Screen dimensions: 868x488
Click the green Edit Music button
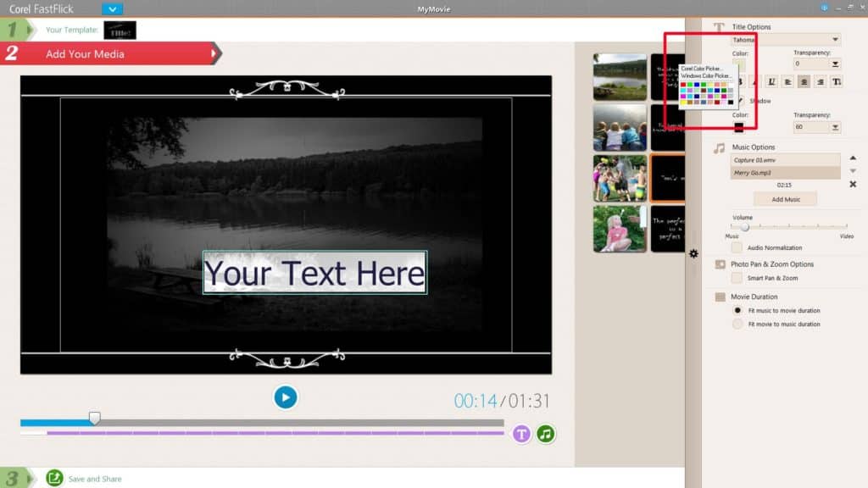coord(546,434)
